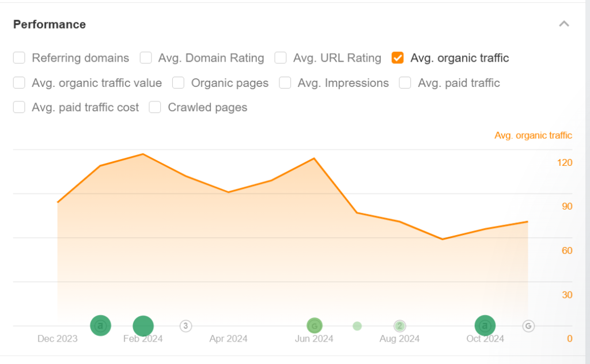Image resolution: width=590 pixels, height=364 pixels.
Task: Click the small light green dot marker
Action: tap(357, 326)
